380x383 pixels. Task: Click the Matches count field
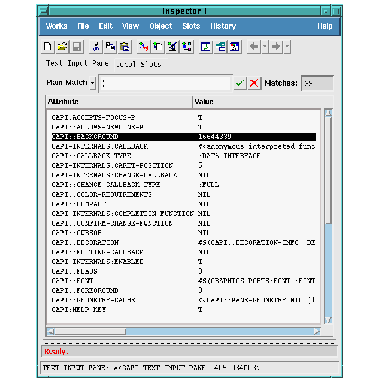pyautogui.click(x=317, y=83)
